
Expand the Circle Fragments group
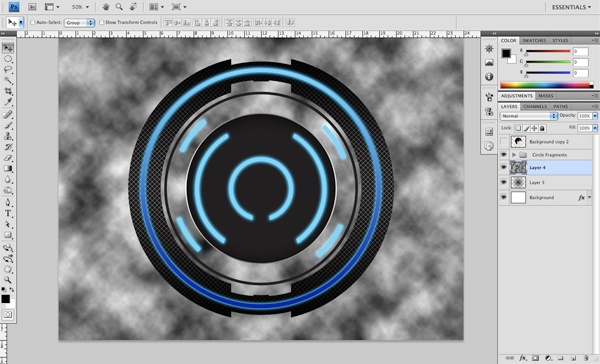pyautogui.click(x=514, y=155)
